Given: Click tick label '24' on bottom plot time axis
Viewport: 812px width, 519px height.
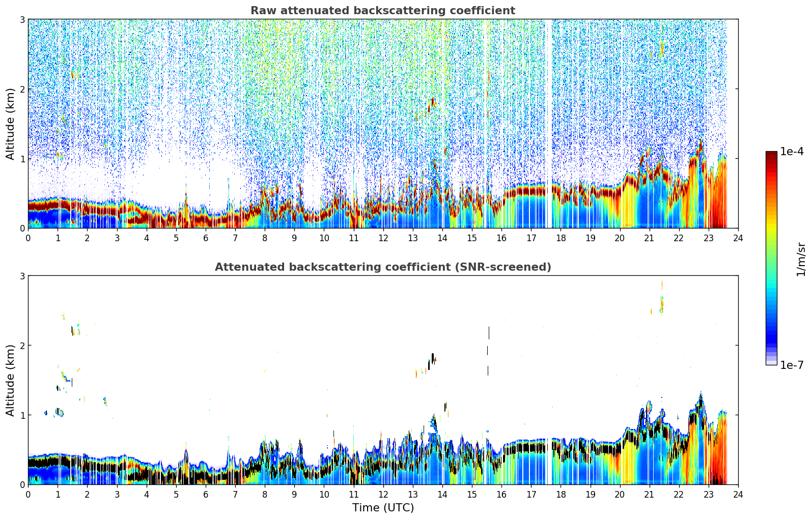Looking at the screenshot, I should pyautogui.click(x=738, y=494).
